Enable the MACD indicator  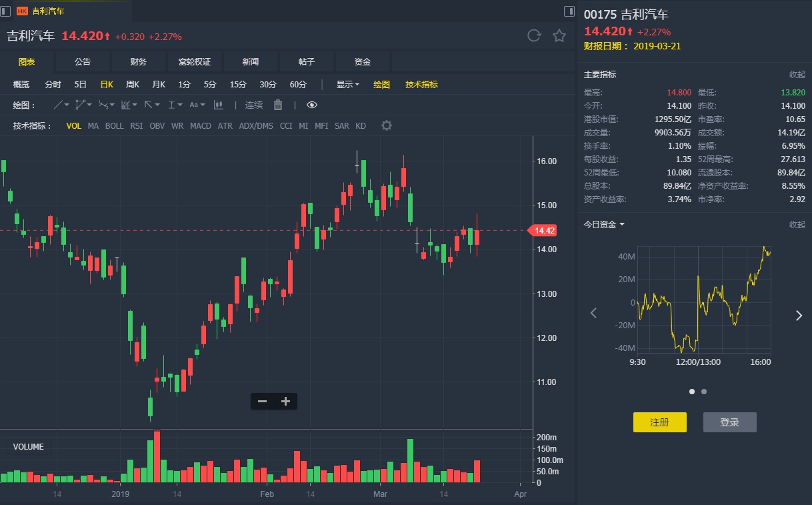click(201, 126)
